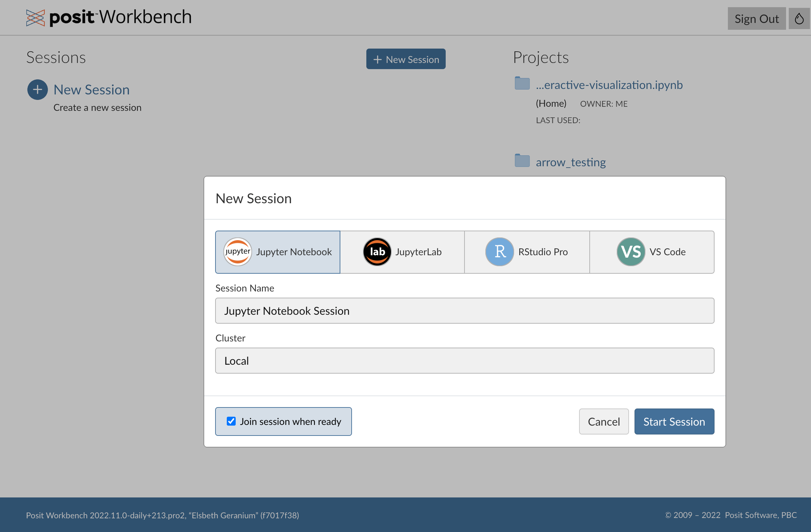Click the New Session plus icon

[37, 89]
